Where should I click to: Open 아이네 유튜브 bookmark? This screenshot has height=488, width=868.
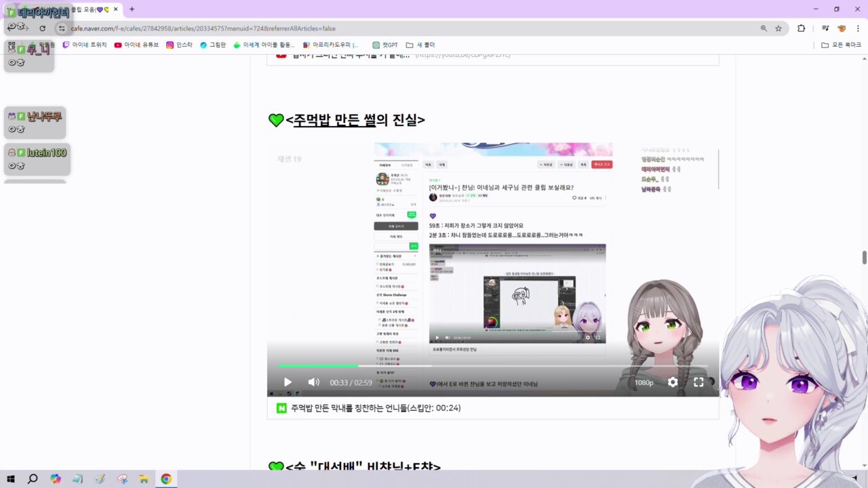(x=136, y=45)
